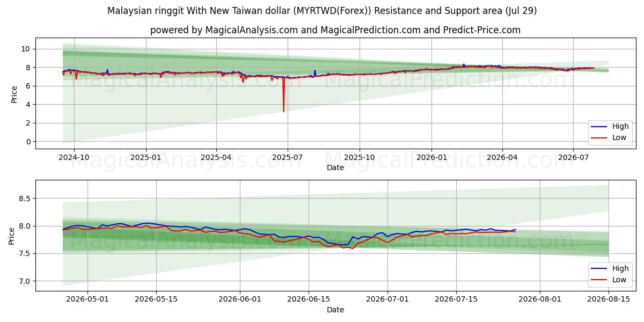The height and width of the screenshot is (322, 644).
Task: Click the sharp red Low spike near 2025-07
Action: [x=283, y=97]
